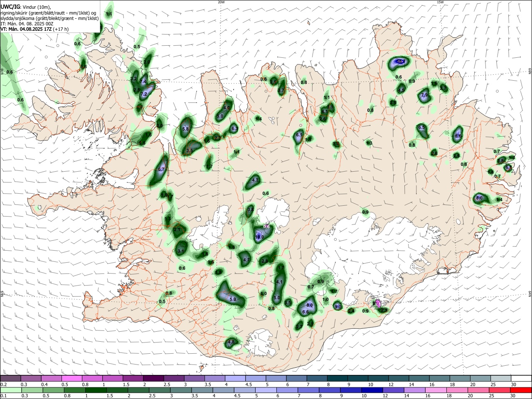Screen dimensions: 532x399
Task: Select the 4.8 value near the south coast
Action: (232, 342)
